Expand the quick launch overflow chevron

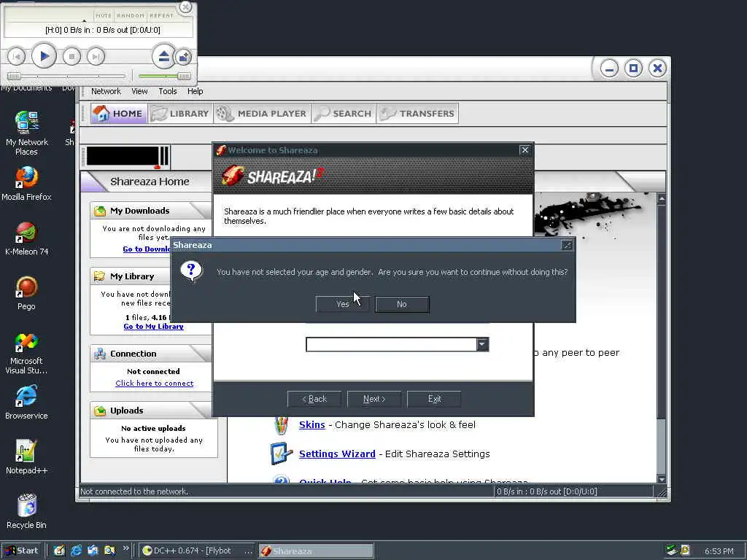pyautogui.click(x=125, y=548)
